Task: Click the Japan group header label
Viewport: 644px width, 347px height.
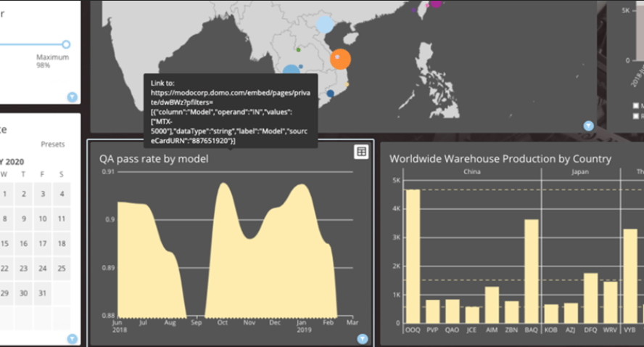Action: pos(580,172)
